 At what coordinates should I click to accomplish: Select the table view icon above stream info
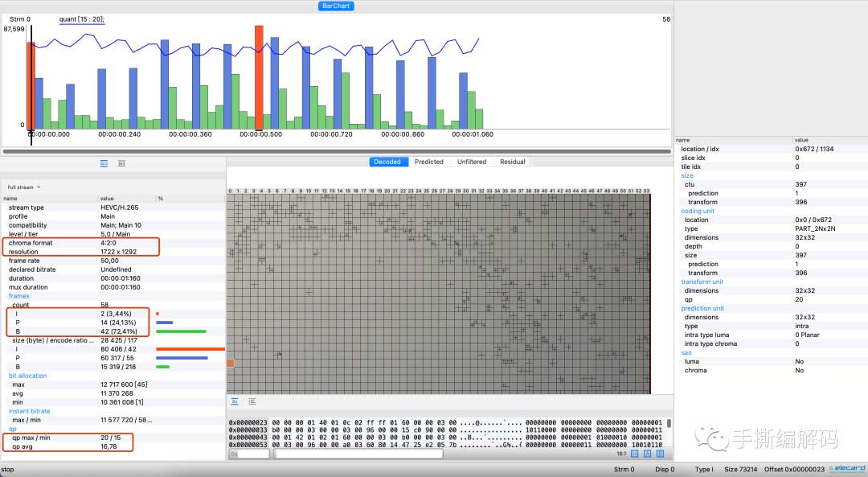104,162
